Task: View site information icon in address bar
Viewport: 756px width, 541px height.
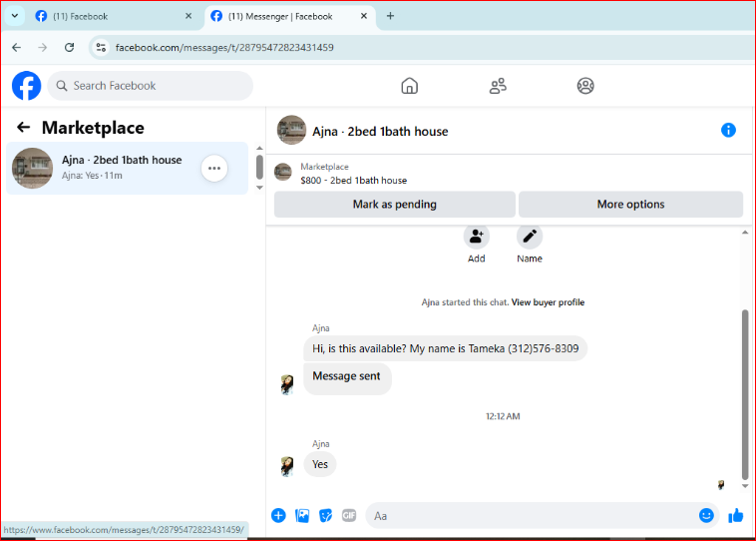Action: click(x=101, y=47)
